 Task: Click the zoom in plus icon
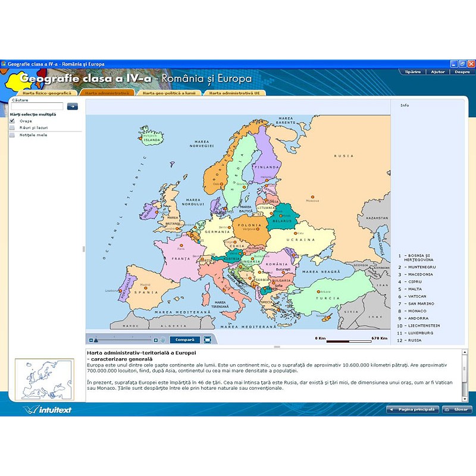pyautogui.click(x=155, y=340)
